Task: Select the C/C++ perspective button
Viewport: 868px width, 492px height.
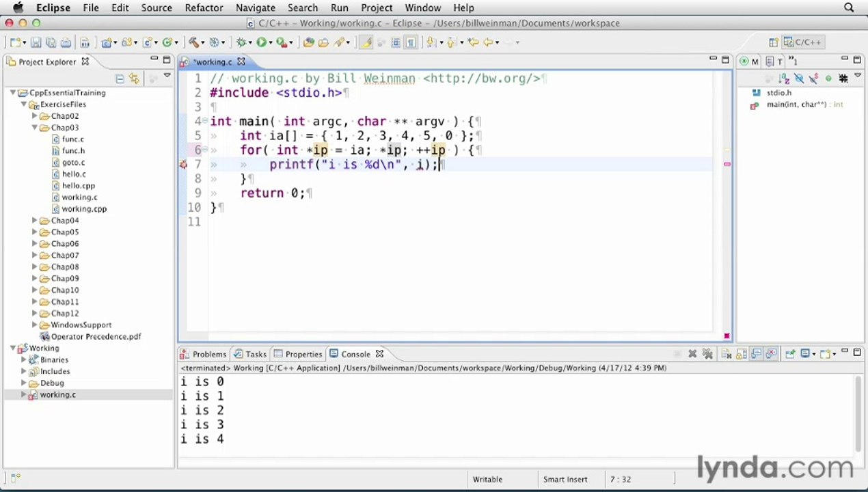Action: tap(802, 42)
